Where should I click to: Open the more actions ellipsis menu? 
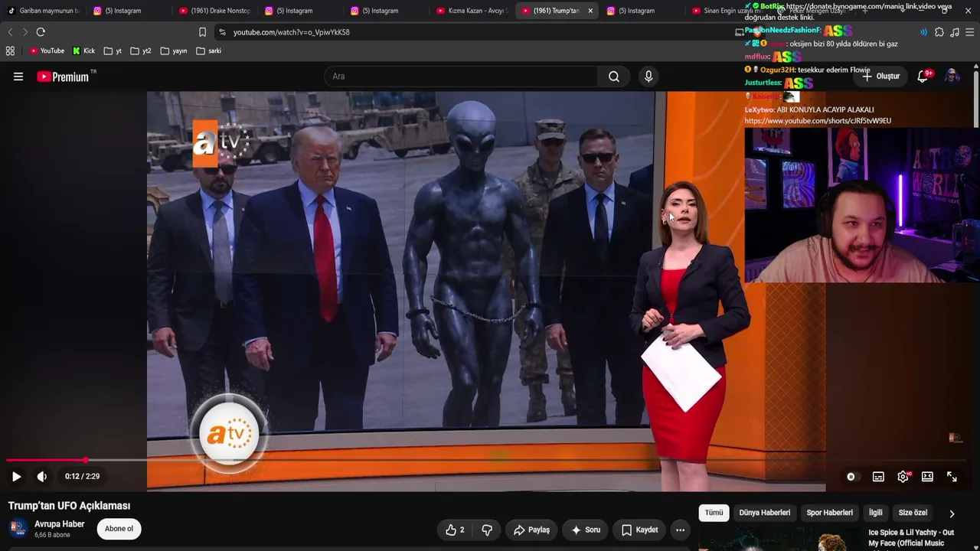click(x=680, y=530)
